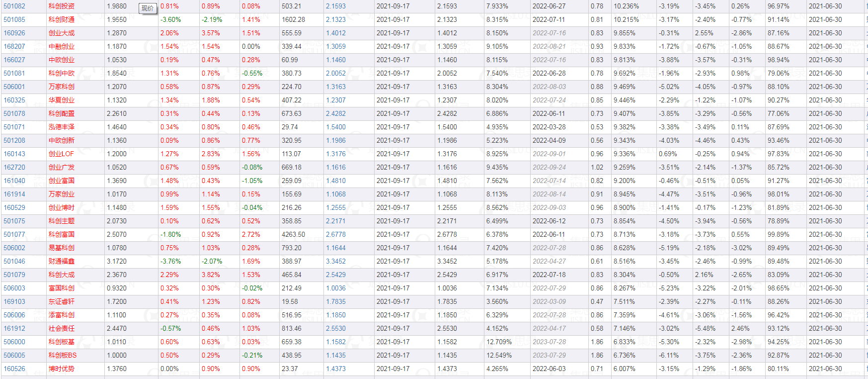Click the 161914 code link
This screenshot has height=379, width=868.
pos(14,194)
